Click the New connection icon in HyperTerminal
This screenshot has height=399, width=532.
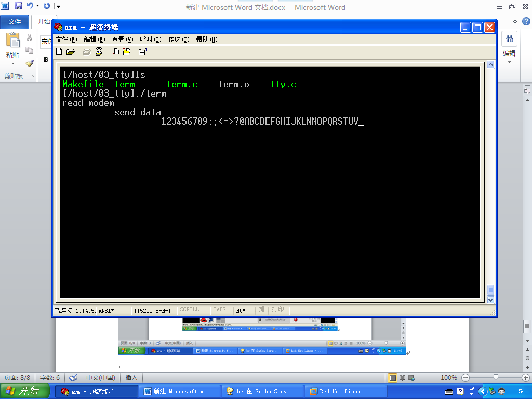click(x=59, y=51)
